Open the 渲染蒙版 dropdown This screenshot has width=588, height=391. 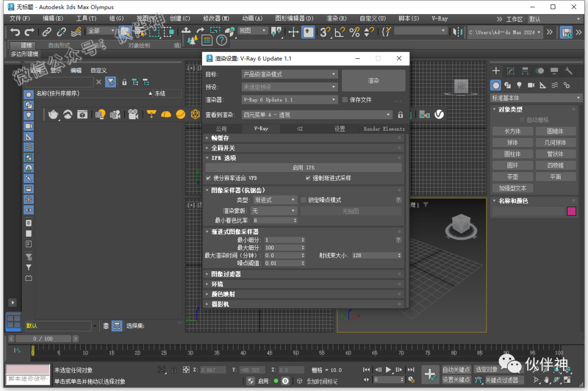[x=274, y=211]
